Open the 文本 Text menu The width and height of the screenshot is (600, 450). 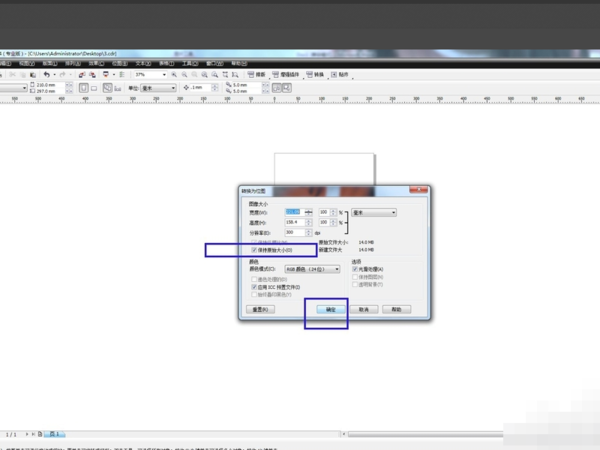click(x=143, y=64)
